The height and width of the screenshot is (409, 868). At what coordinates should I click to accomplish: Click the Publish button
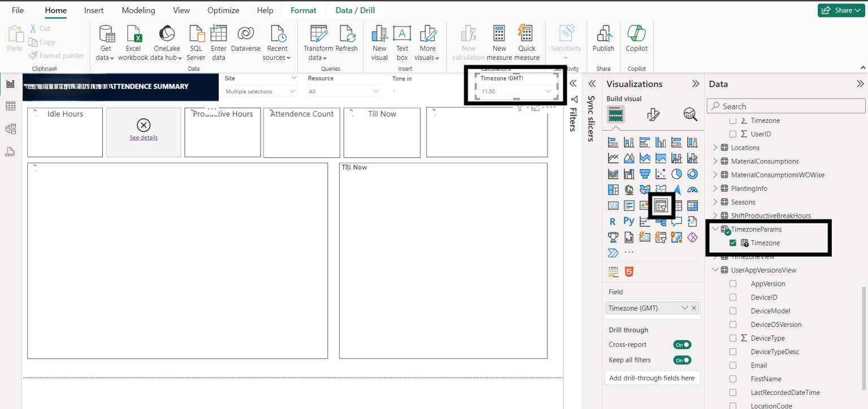[x=603, y=41]
